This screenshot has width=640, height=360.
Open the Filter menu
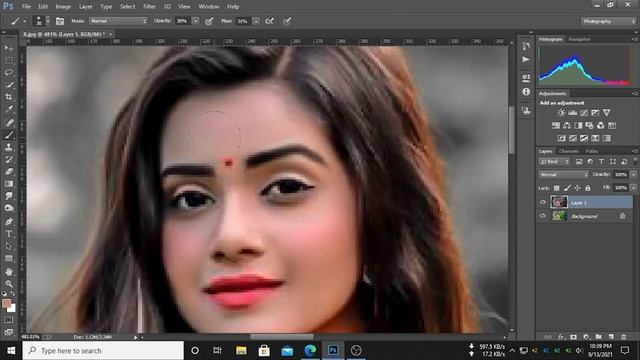click(x=149, y=7)
